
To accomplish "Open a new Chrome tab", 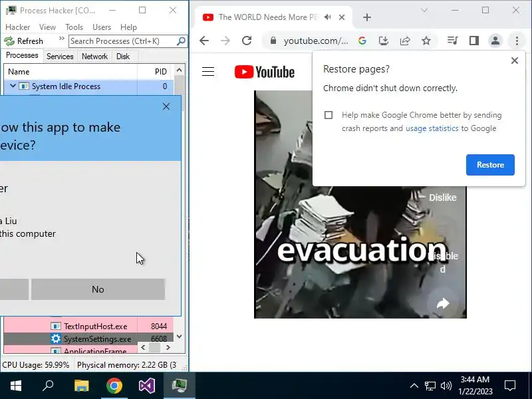I will pos(367,17).
